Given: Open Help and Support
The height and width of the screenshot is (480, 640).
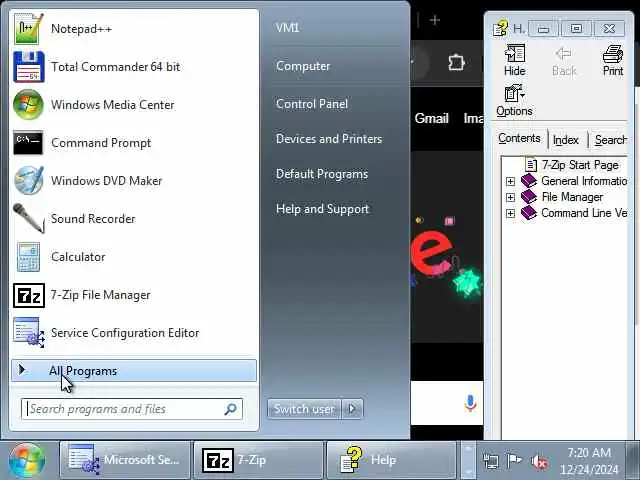Looking at the screenshot, I should tap(322, 209).
